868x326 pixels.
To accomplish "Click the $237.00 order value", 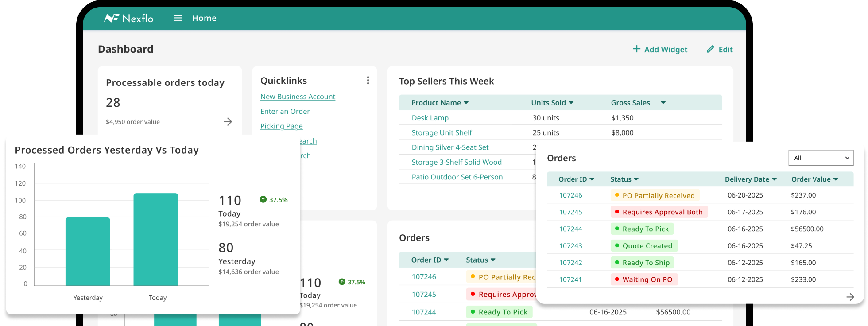I will [x=803, y=195].
